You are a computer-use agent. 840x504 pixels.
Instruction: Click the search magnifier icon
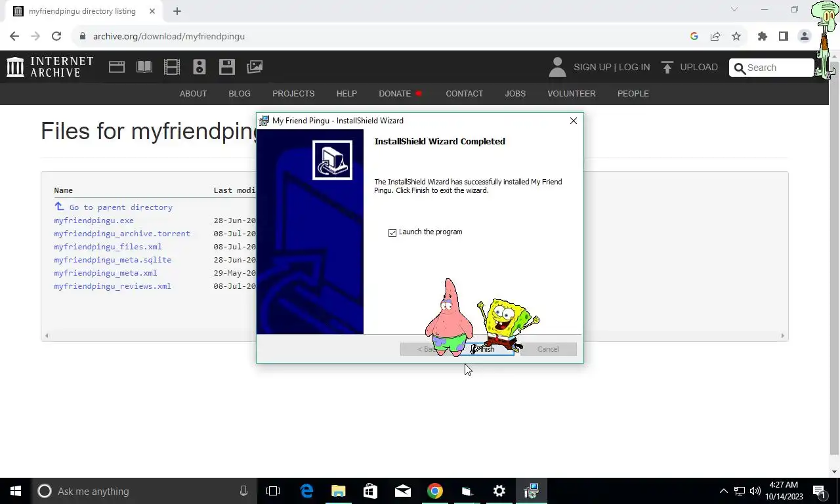click(740, 68)
